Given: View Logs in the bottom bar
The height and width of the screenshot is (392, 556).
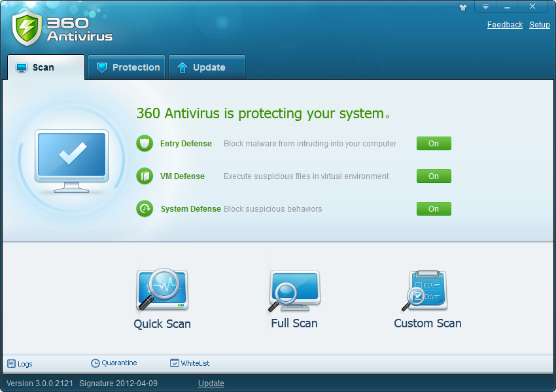Looking at the screenshot, I should (20, 364).
